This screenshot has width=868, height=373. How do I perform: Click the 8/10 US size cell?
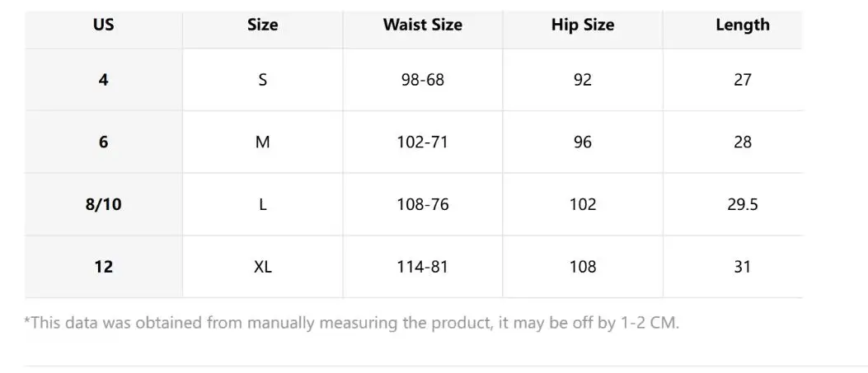[x=104, y=204]
